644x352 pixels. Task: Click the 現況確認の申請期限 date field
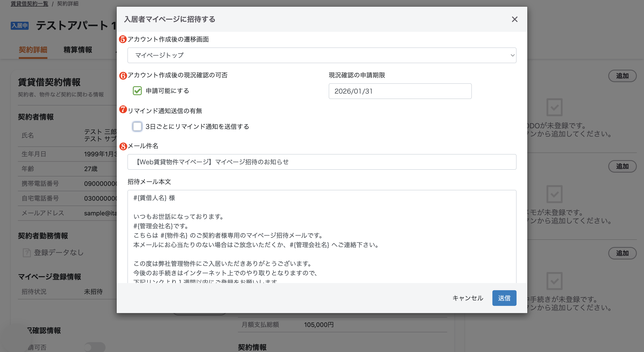pyautogui.click(x=400, y=91)
